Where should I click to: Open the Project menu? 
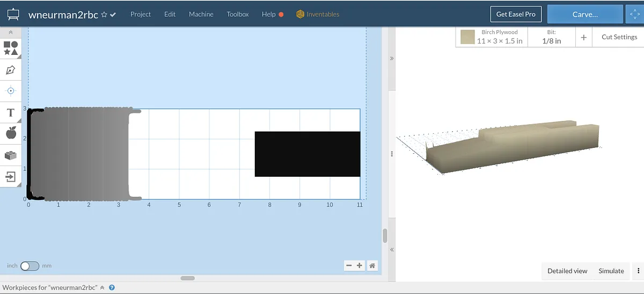pyautogui.click(x=141, y=14)
